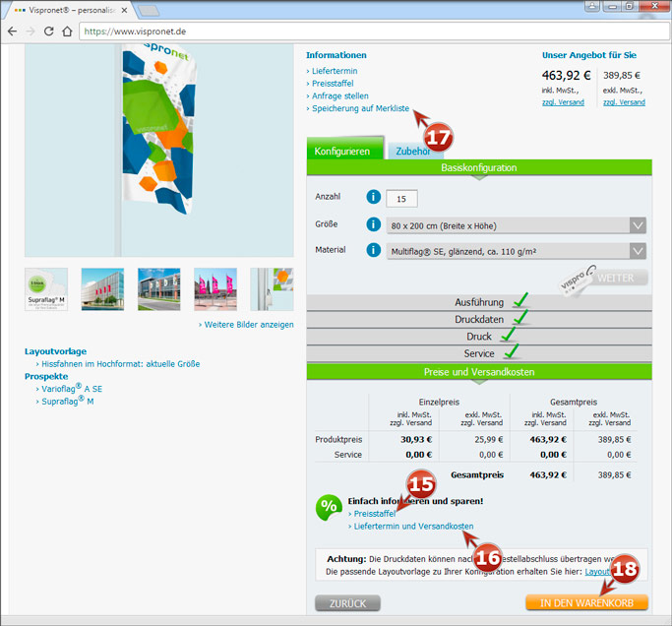Click the info icon next to Anzahl

[373, 197]
